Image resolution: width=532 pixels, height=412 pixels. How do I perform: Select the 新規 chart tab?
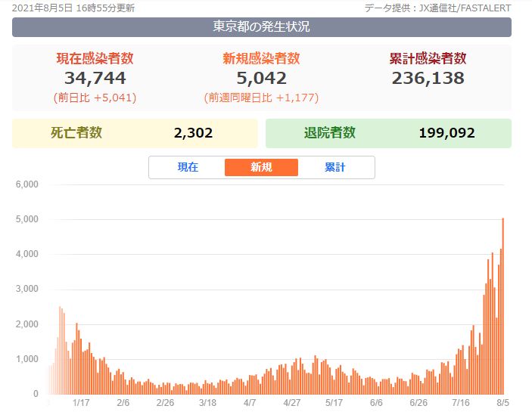click(x=261, y=167)
